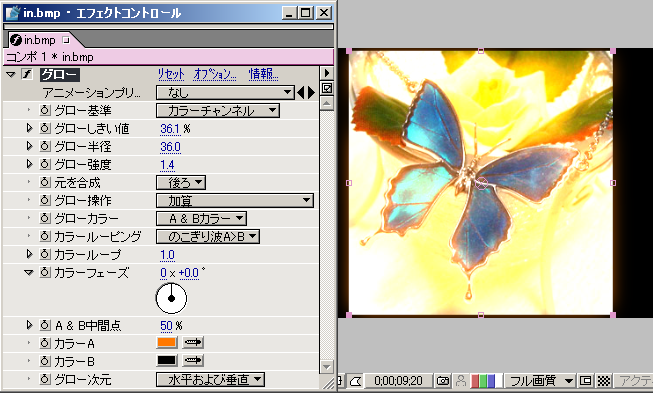Click リセット link for the glow effect
Image resolution: width=653 pixels, height=393 pixels.
171,75
